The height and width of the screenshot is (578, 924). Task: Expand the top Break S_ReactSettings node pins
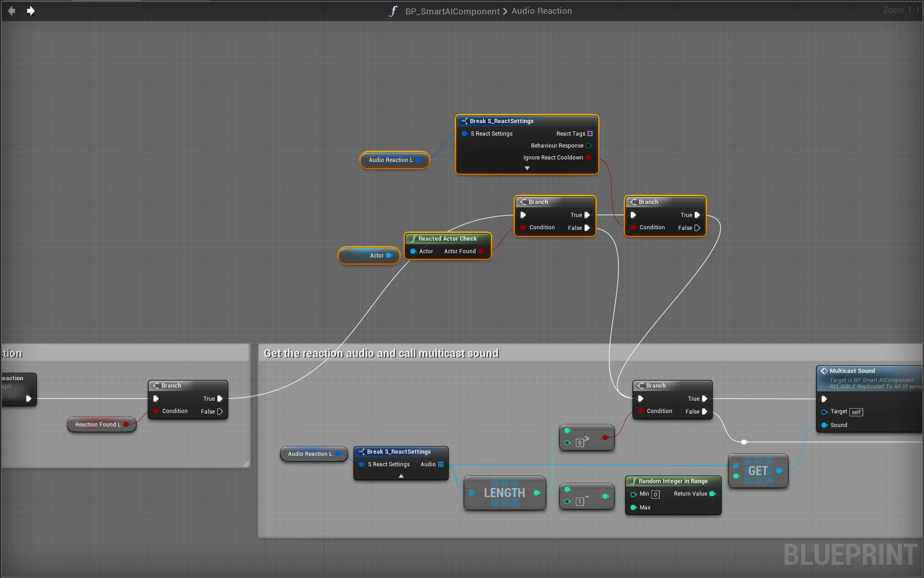(527, 168)
